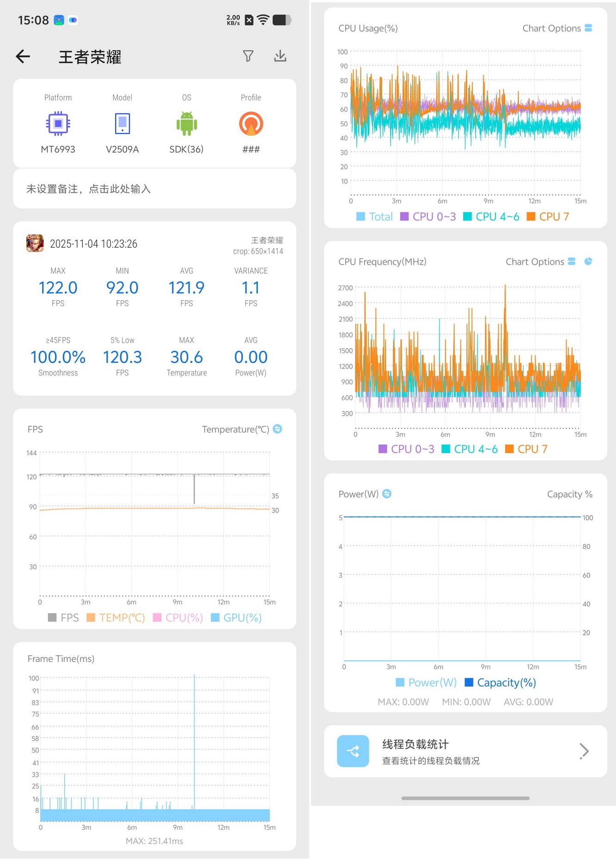Tap the home gesture bar
Screen dimensions: 616x860
click(465, 798)
